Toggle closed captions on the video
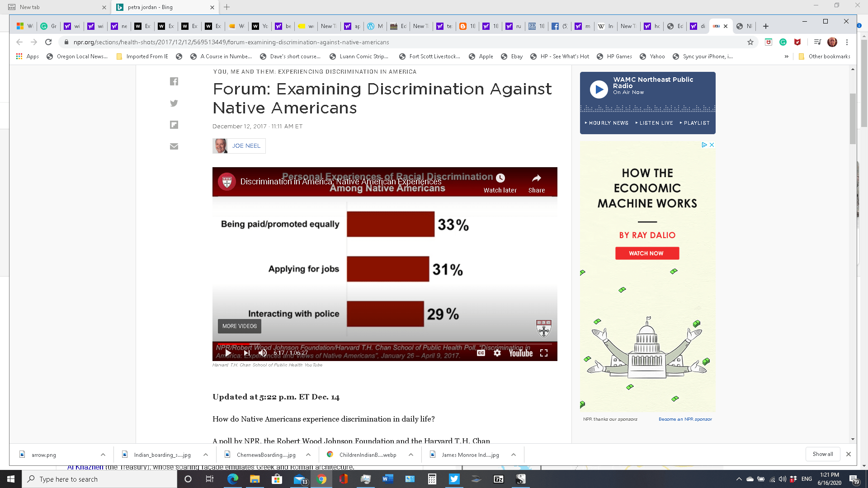This screenshot has height=488, width=868. coord(481,353)
